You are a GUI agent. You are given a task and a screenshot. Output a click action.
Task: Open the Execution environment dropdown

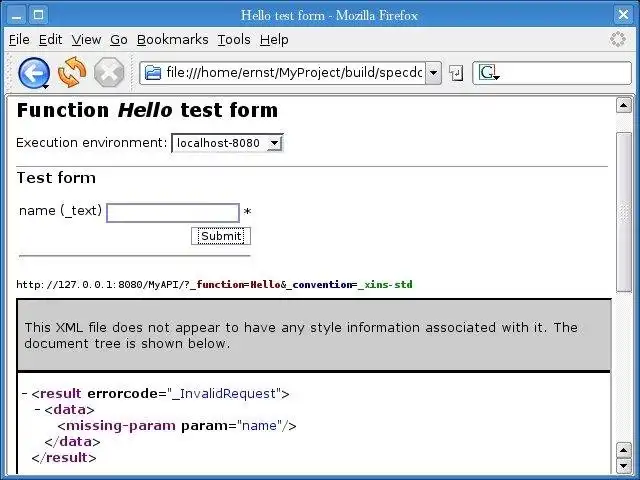click(x=227, y=143)
